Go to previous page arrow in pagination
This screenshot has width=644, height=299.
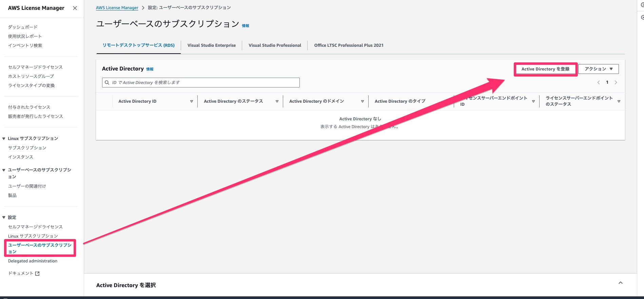click(x=599, y=82)
